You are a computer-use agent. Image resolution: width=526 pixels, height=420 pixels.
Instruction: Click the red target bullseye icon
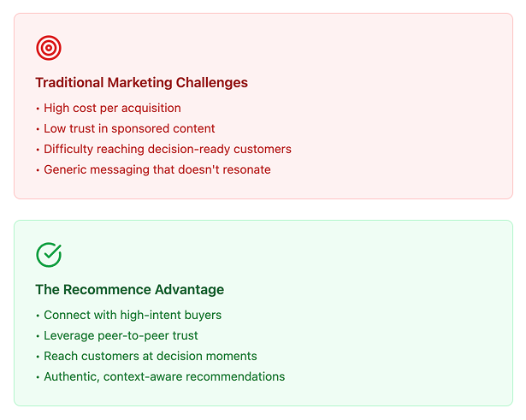coord(49,48)
